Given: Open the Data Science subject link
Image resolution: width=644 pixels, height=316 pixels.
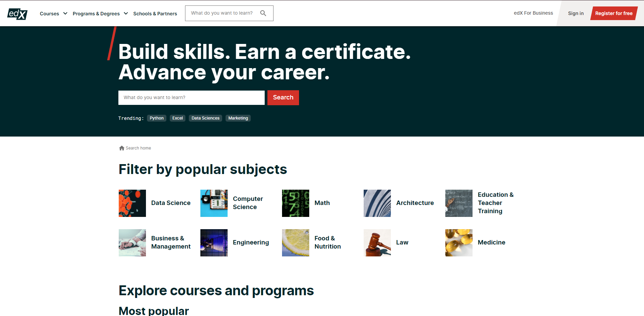Looking at the screenshot, I should coord(171,203).
